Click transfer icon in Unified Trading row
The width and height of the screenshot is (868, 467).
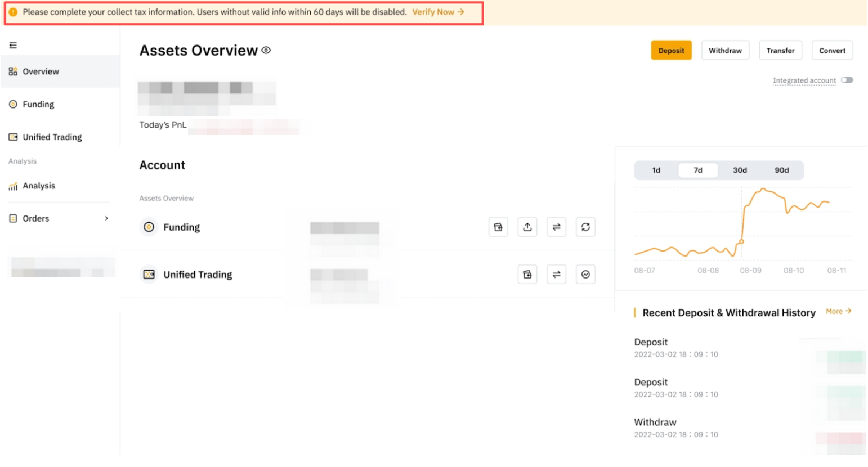(x=556, y=275)
